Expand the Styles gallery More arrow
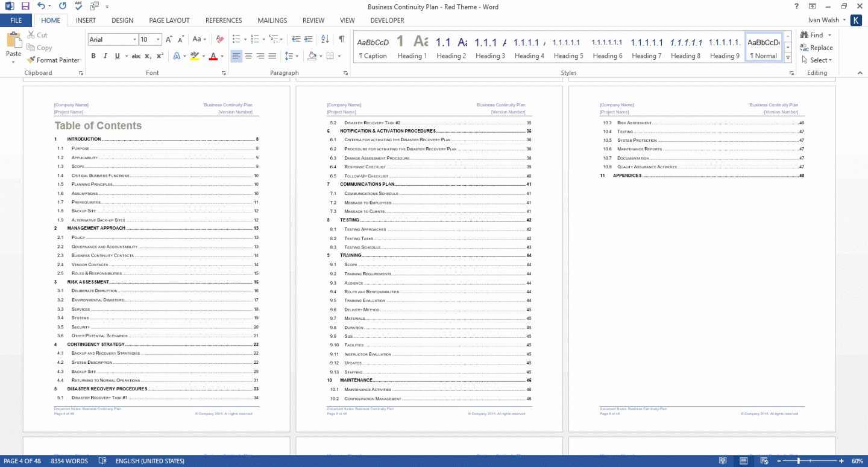This screenshot has height=467, width=868. point(788,58)
